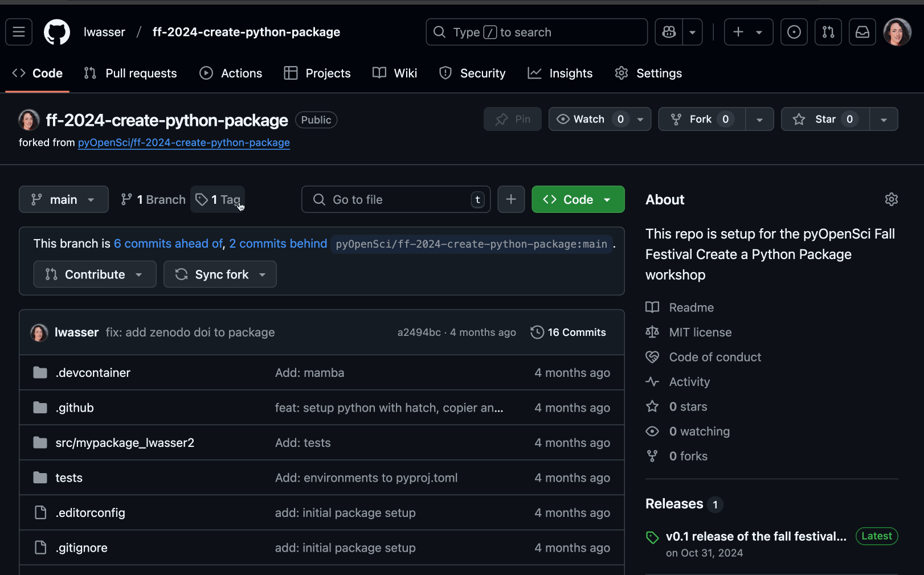924x575 pixels.
Task: Open the main branch selector dropdown
Action: pos(63,199)
